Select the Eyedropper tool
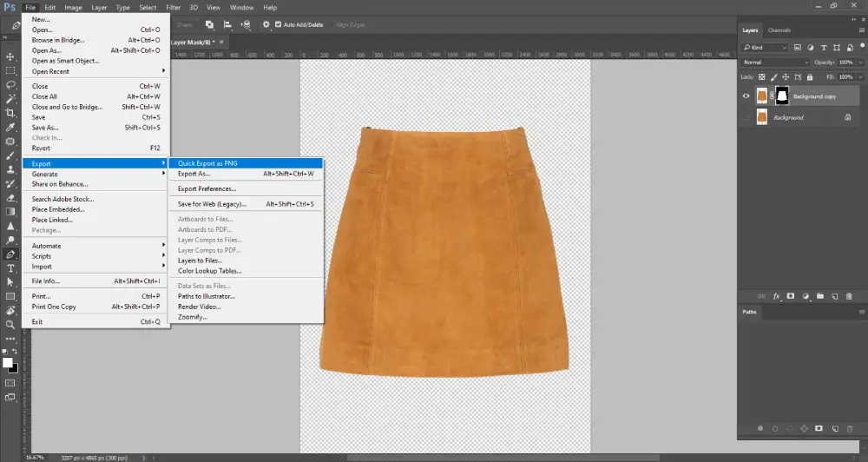Viewport: 868px width, 462px height. pos(10,127)
